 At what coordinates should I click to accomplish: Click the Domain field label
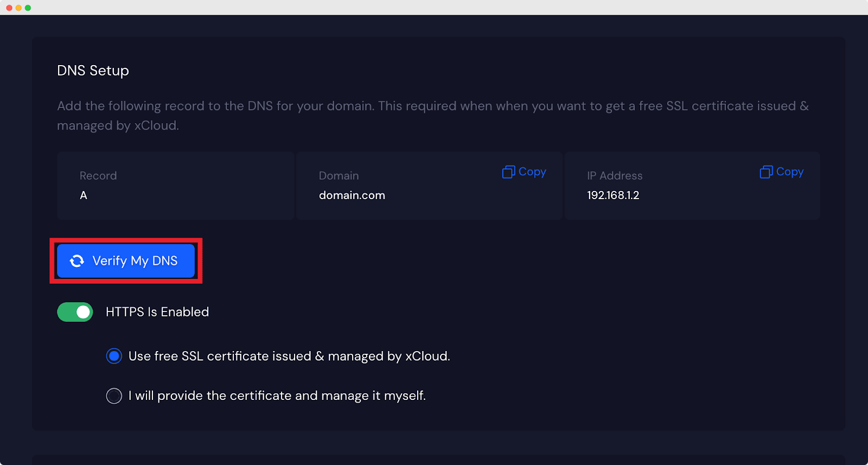tap(339, 176)
